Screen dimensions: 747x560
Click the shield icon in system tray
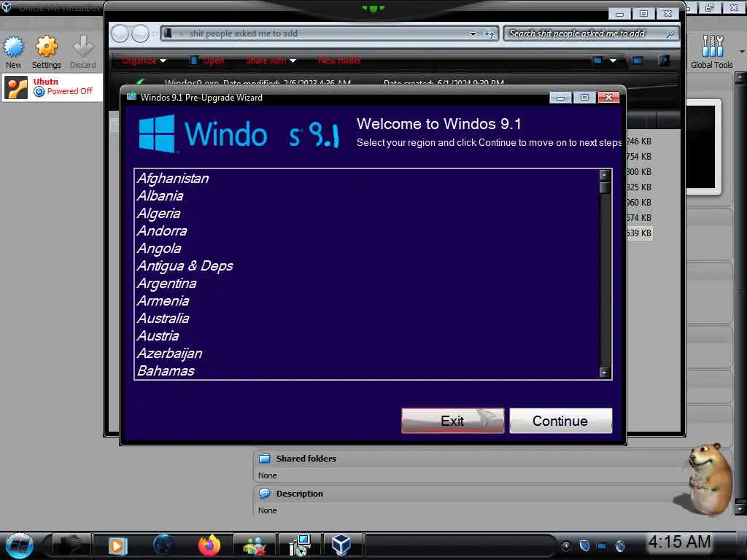tap(585, 545)
